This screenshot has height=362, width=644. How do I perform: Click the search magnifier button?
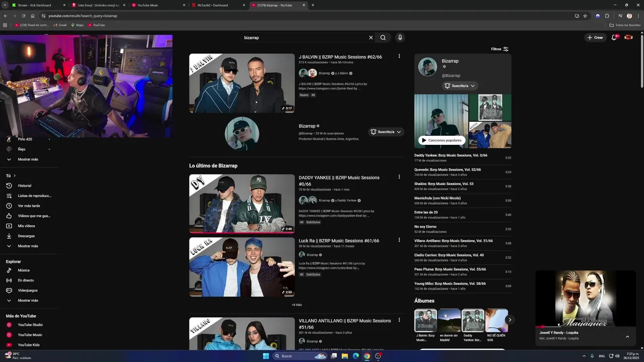pyautogui.click(x=383, y=38)
